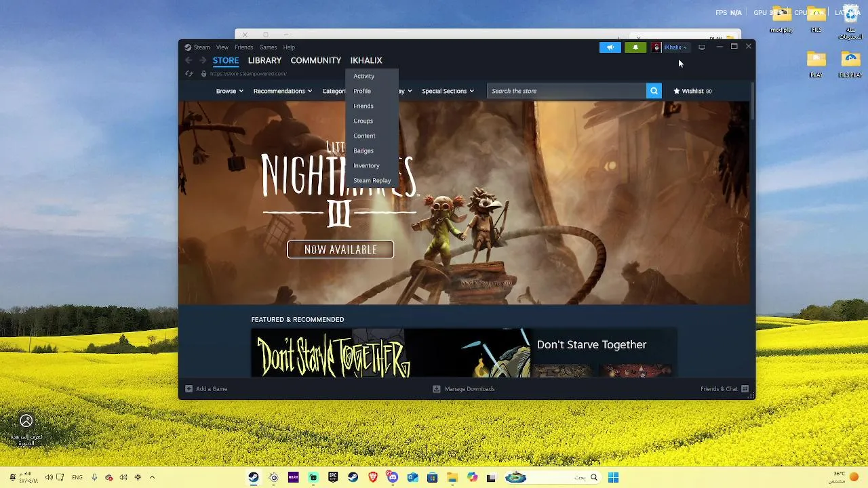Switch to the COMMUNITY tab
The image size is (868, 488).
pos(316,60)
